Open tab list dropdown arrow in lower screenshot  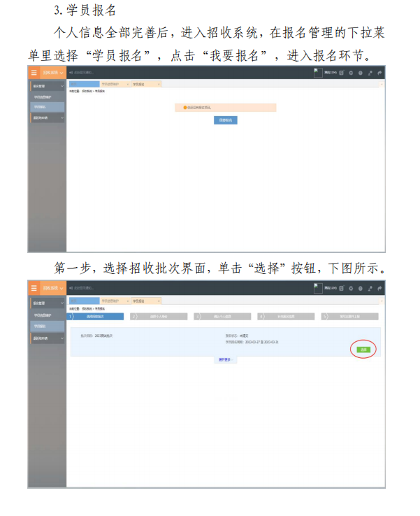382,301
